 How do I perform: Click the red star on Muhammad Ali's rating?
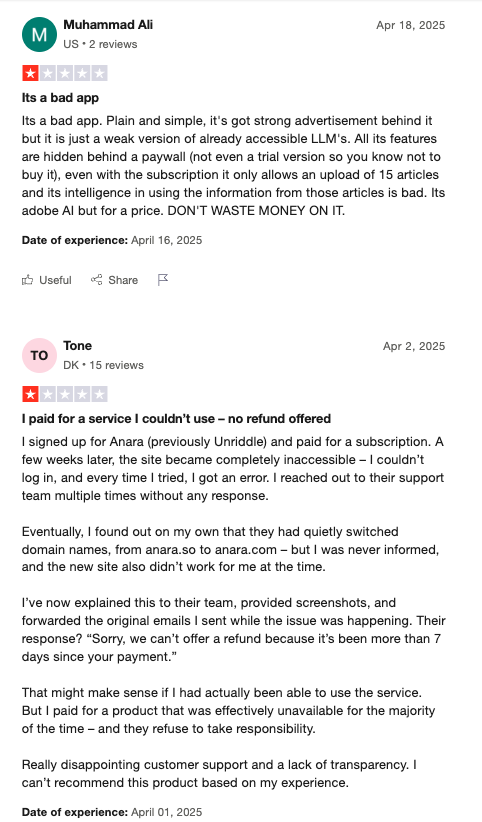(30, 73)
